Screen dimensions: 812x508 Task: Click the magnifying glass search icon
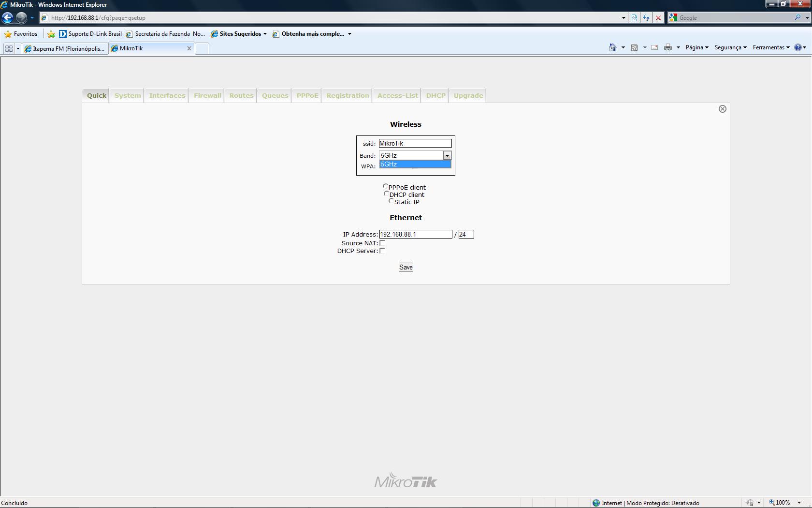coord(797,18)
